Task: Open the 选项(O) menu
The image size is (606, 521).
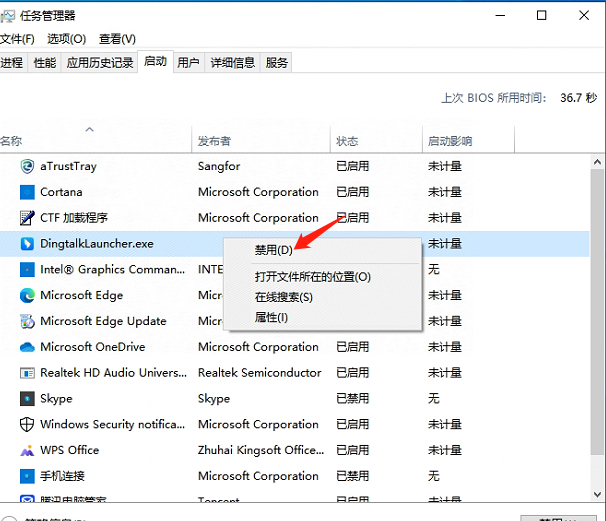Action: click(66, 39)
